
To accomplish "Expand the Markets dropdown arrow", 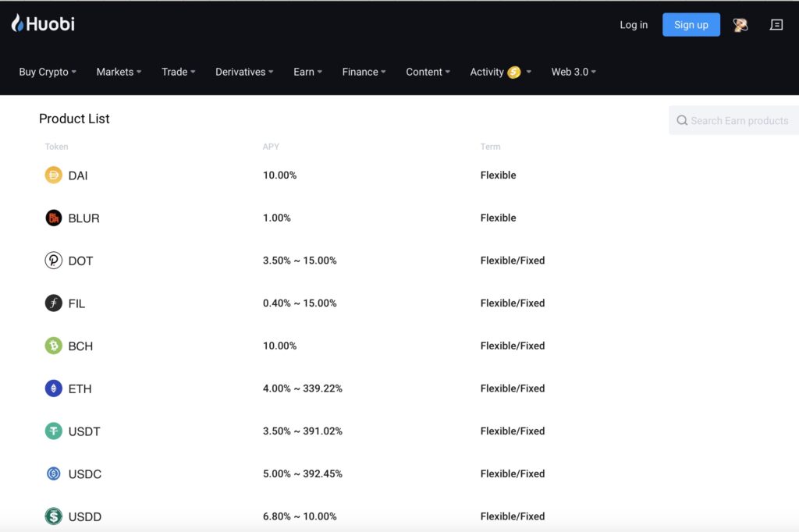I will click(x=139, y=72).
